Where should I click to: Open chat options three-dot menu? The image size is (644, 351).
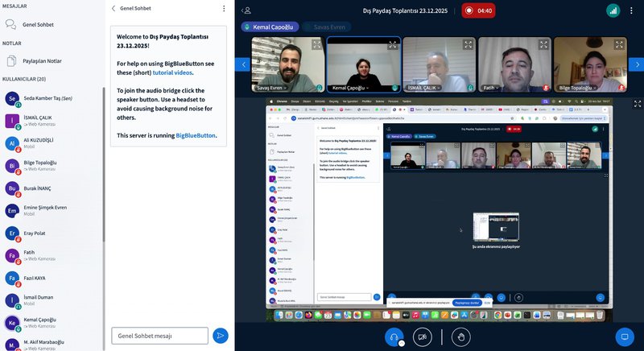coord(224,8)
